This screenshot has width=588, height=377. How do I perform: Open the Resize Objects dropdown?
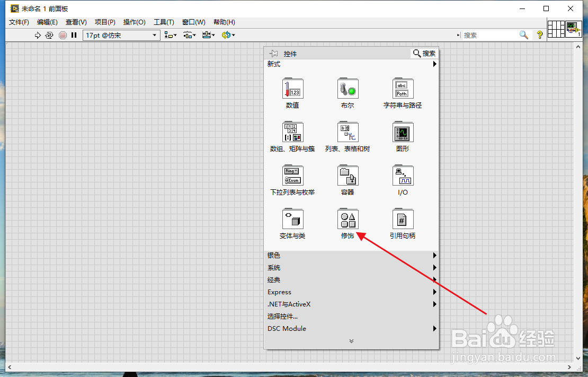[209, 36]
